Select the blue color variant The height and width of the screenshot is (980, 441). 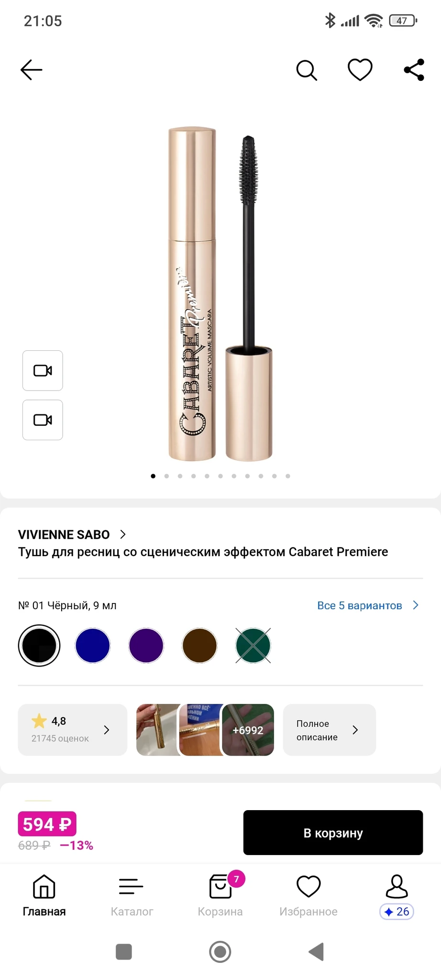93,646
